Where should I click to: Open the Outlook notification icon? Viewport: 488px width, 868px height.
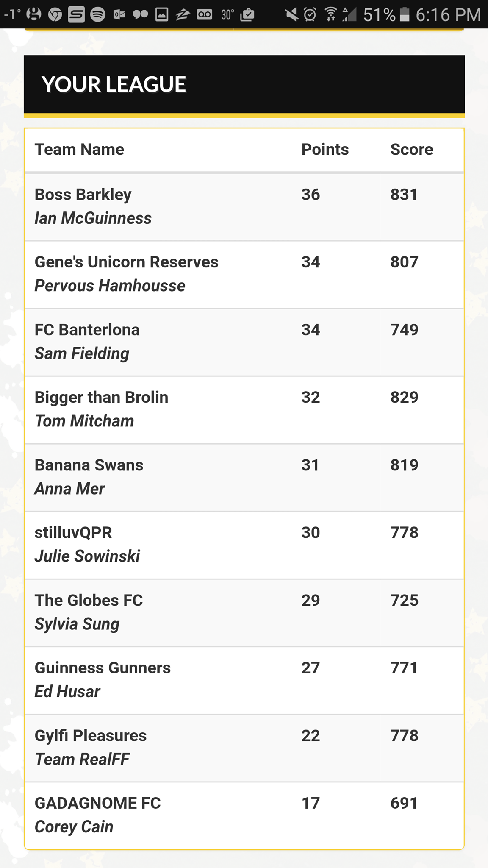[119, 15]
